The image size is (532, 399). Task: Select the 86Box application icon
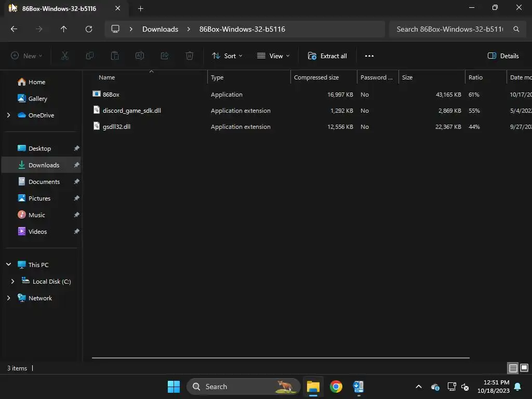(x=97, y=94)
